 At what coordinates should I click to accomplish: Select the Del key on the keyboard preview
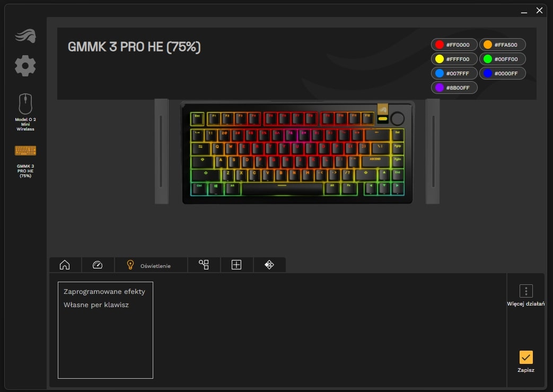click(398, 135)
